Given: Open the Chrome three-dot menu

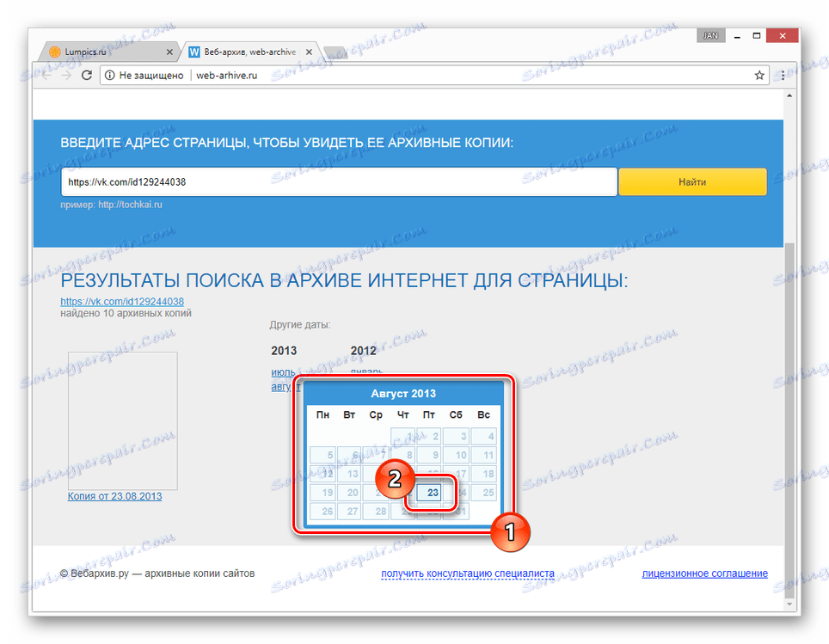Looking at the screenshot, I should pos(783,75).
